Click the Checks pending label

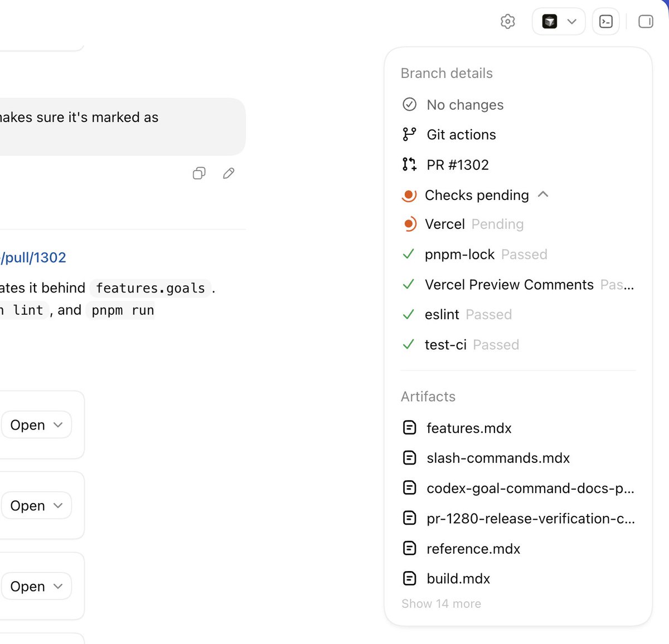click(477, 195)
